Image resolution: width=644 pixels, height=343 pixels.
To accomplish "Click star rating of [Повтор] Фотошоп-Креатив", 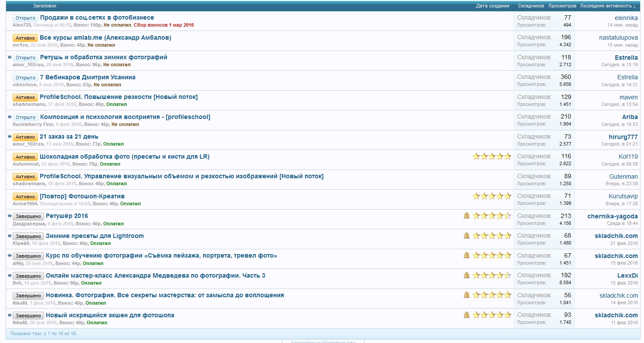I will (x=491, y=196).
